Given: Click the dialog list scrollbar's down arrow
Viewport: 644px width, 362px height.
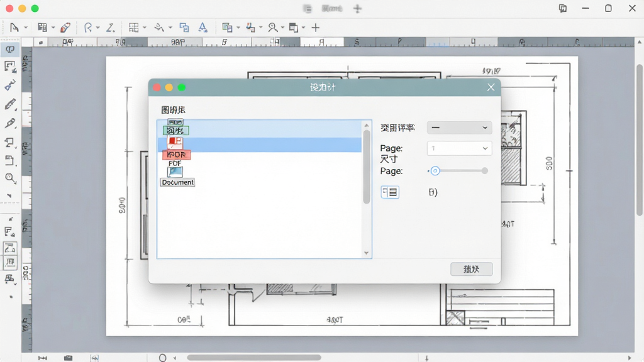Looking at the screenshot, I should (x=367, y=253).
